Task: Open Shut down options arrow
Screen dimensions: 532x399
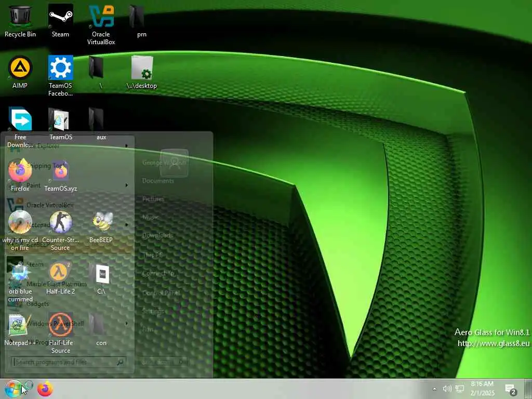Action: click(182, 362)
